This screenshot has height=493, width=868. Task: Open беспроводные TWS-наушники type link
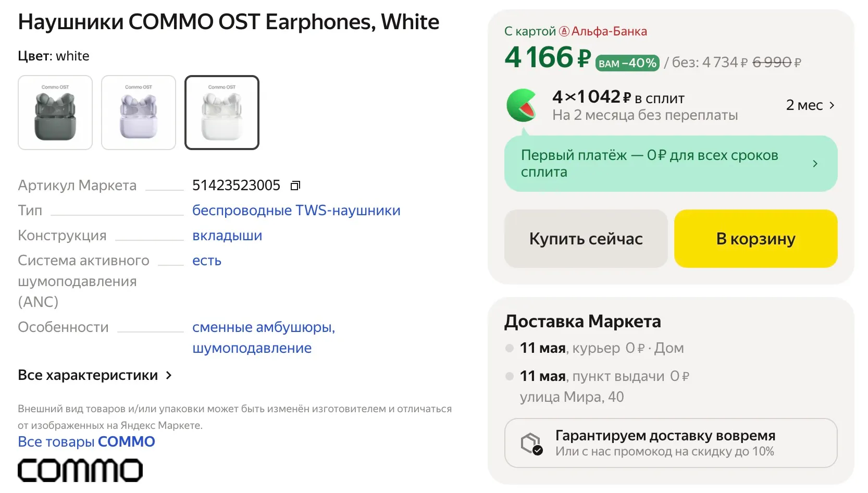296,211
